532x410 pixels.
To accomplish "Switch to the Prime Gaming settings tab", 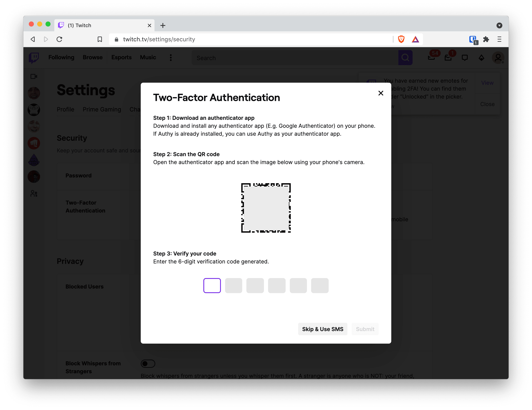I will 102,109.
